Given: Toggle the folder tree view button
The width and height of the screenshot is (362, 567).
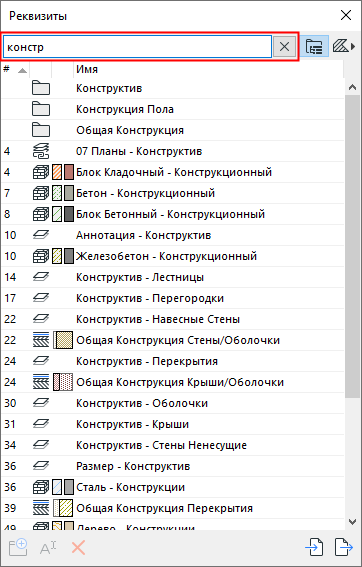Looking at the screenshot, I should coord(314,47).
